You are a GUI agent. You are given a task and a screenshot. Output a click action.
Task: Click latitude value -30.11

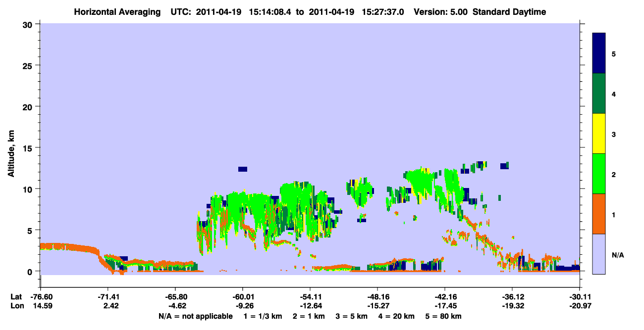coord(579,297)
